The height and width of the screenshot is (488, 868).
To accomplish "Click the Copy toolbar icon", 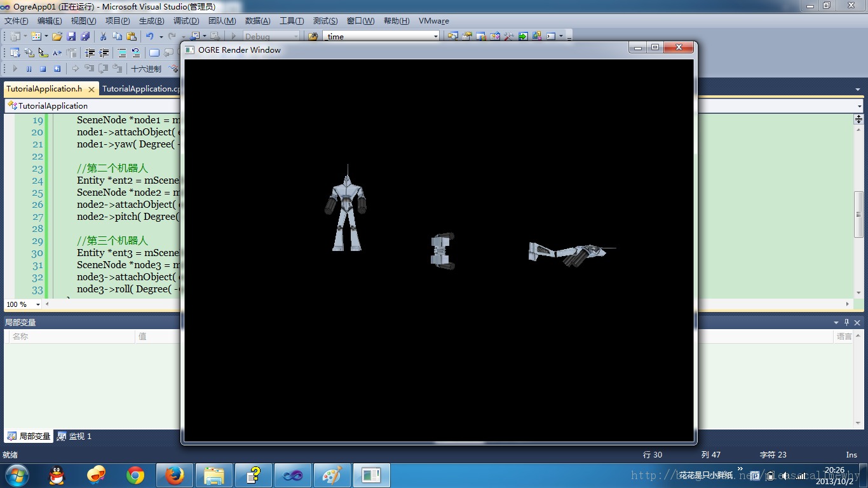I will tap(117, 36).
